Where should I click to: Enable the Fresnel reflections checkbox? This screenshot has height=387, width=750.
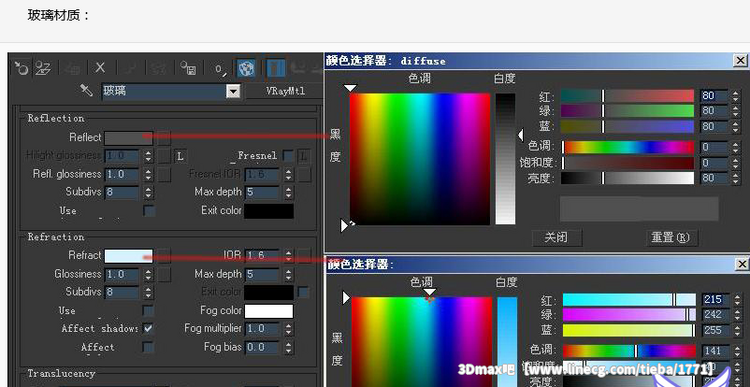point(288,155)
